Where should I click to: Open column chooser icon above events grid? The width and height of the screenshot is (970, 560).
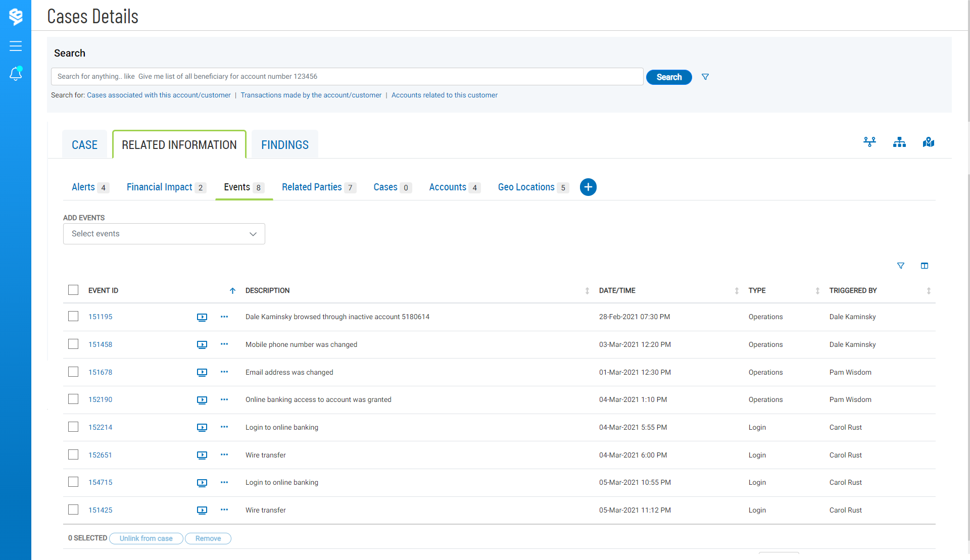click(x=925, y=266)
